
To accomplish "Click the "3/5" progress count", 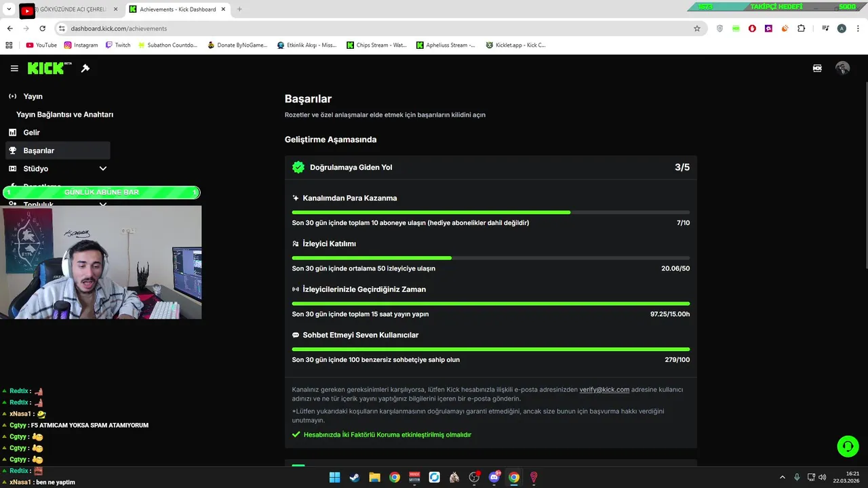I will point(682,167).
